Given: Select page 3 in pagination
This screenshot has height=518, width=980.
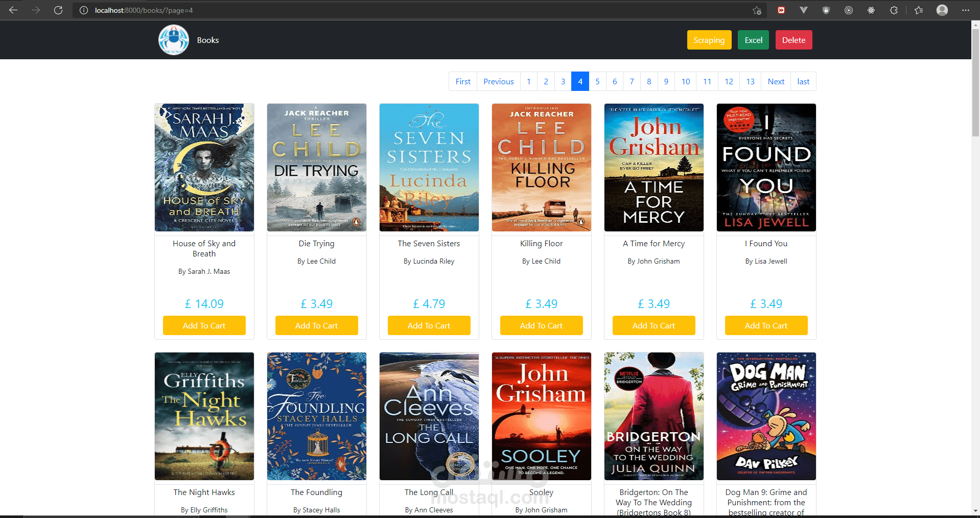Looking at the screenshot, I should (x=563, y=81).
